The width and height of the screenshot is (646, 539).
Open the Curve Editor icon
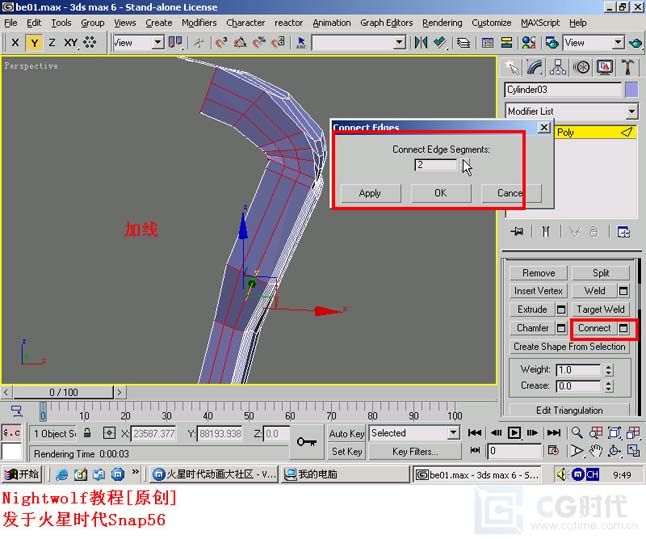point(487,42)
